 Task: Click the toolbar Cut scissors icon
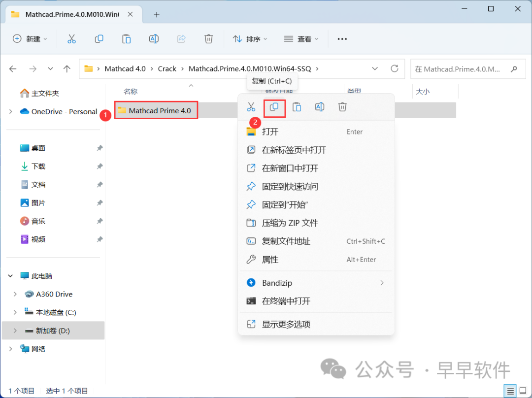tap(71, 39)
